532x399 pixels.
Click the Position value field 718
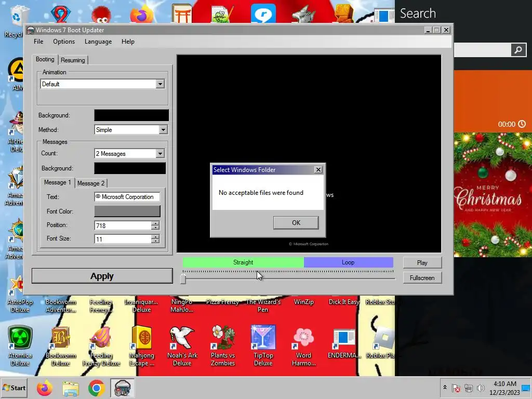pos(123,225)
